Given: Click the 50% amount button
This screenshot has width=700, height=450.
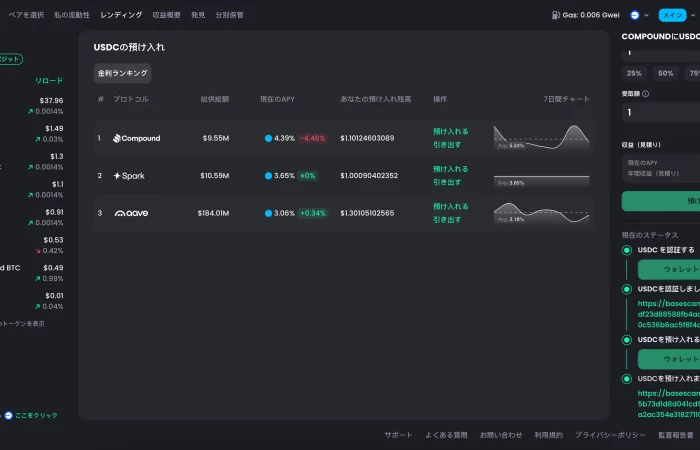Looking at the screenshot, I should [x=666, y=73].
